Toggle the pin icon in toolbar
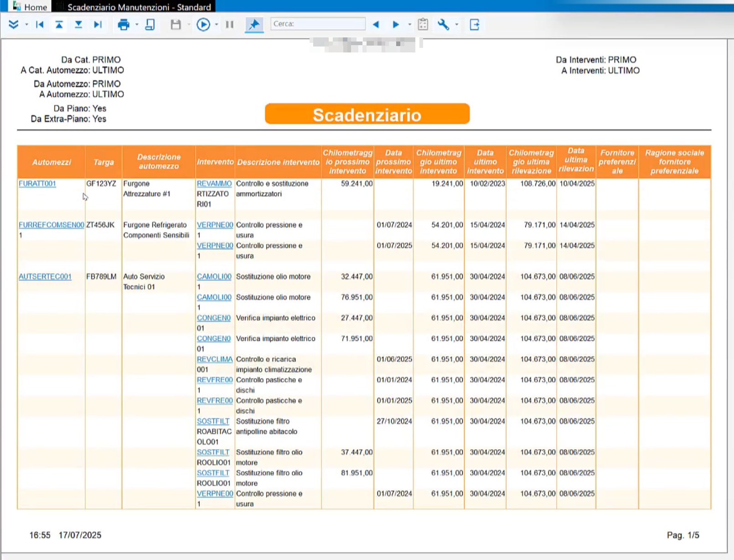This screenshot has height=560, width=734. click(254, 25)
